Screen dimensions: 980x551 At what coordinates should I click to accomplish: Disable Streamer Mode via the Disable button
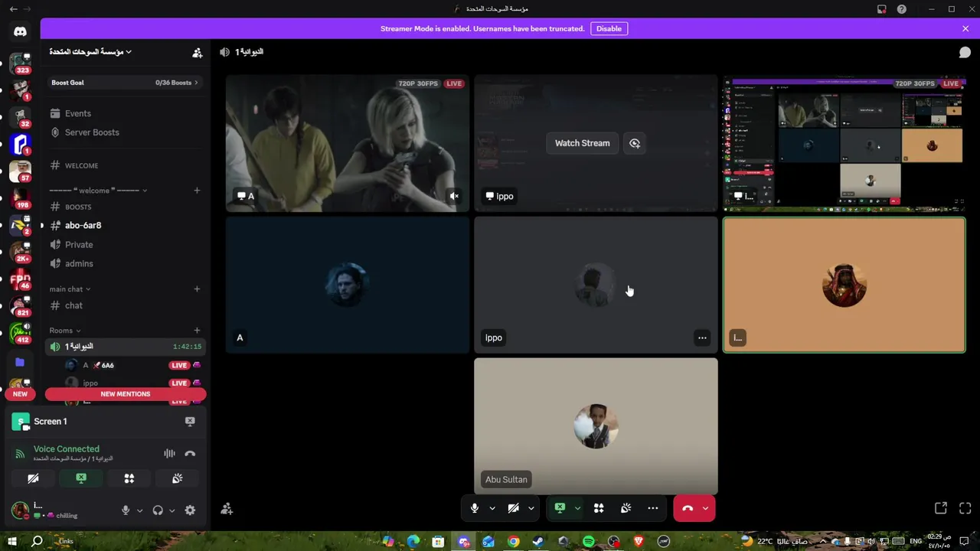click(609, 29)
